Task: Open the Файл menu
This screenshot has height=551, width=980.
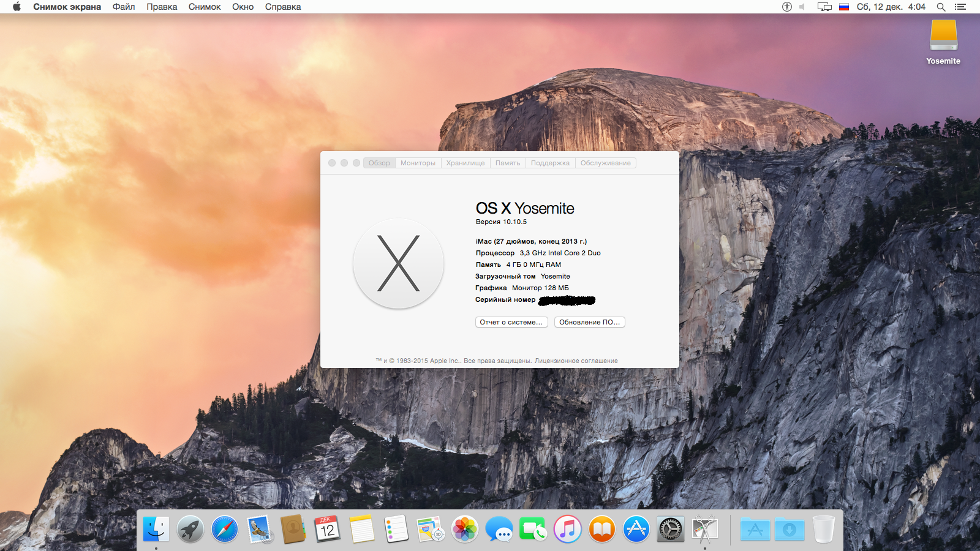Action: pos(124,7)
